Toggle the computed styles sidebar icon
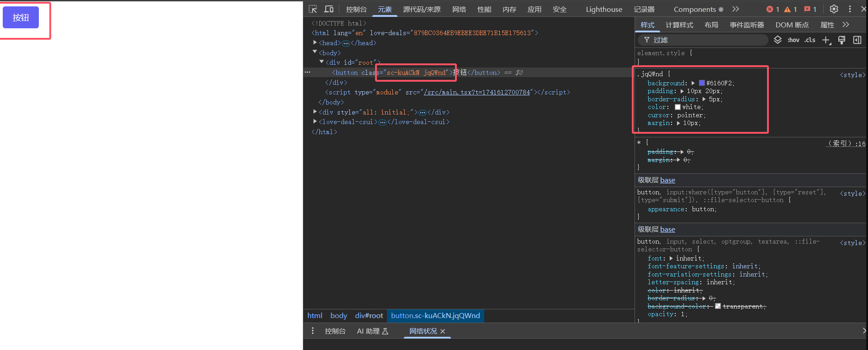 coord(857,40)
